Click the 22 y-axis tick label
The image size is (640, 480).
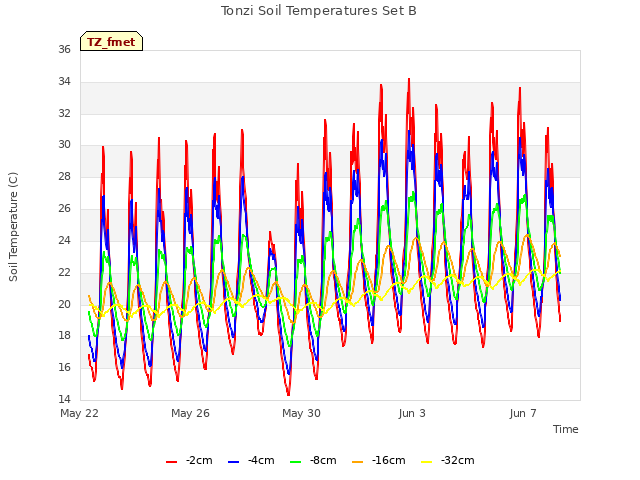click(64, 272)
